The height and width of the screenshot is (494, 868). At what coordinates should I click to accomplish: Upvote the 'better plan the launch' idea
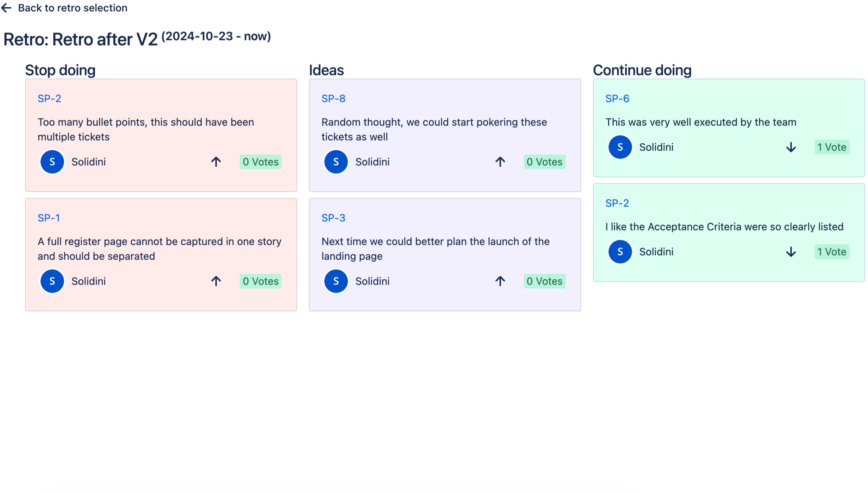click(500, 281)
